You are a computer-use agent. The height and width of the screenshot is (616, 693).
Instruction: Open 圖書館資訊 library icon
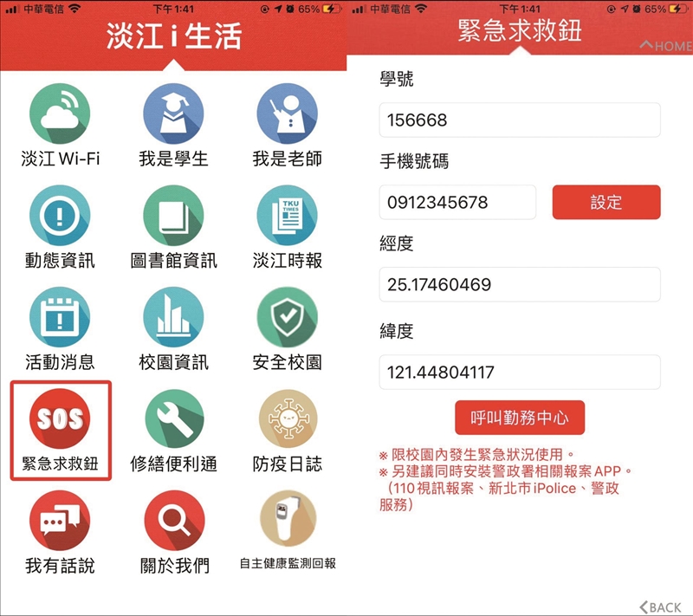(173, 217)
